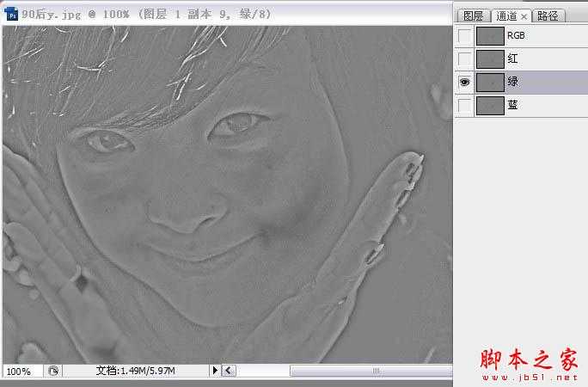Screen dimensions: 588x387
Task: Hide the 绿 (Green) channel using eye icon
Action: click(x=464, y=83)
